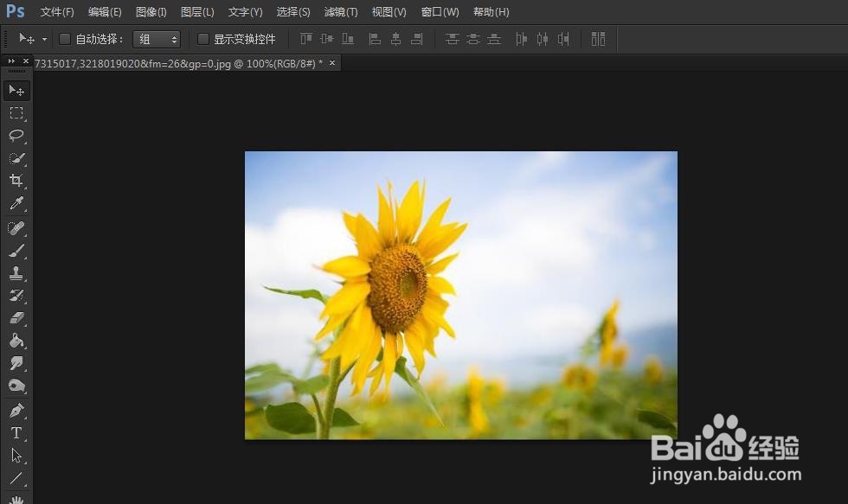Select the Paint Bucket tool

(x=16, y=341)
